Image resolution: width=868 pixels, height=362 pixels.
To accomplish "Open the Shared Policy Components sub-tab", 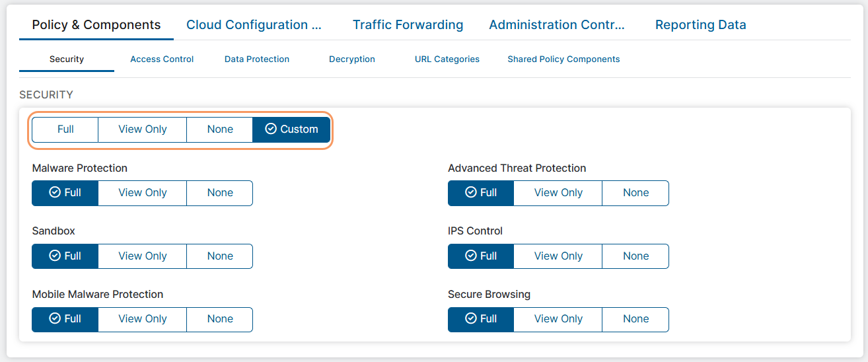I will pos(563,59).
